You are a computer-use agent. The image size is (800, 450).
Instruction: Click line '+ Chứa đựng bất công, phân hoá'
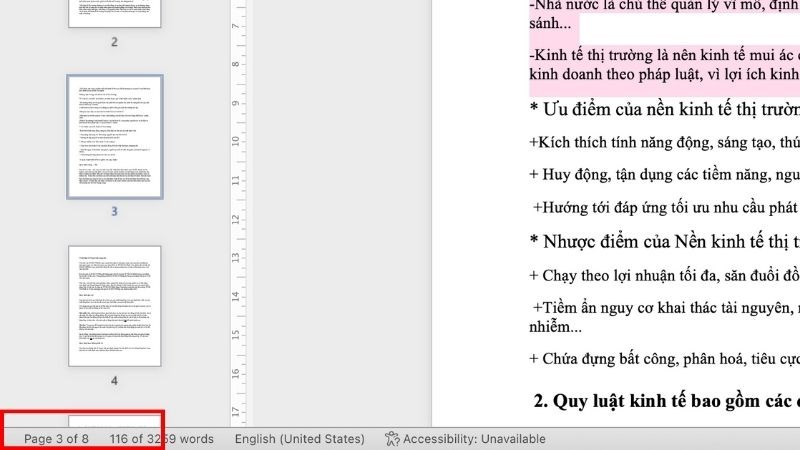665,359
